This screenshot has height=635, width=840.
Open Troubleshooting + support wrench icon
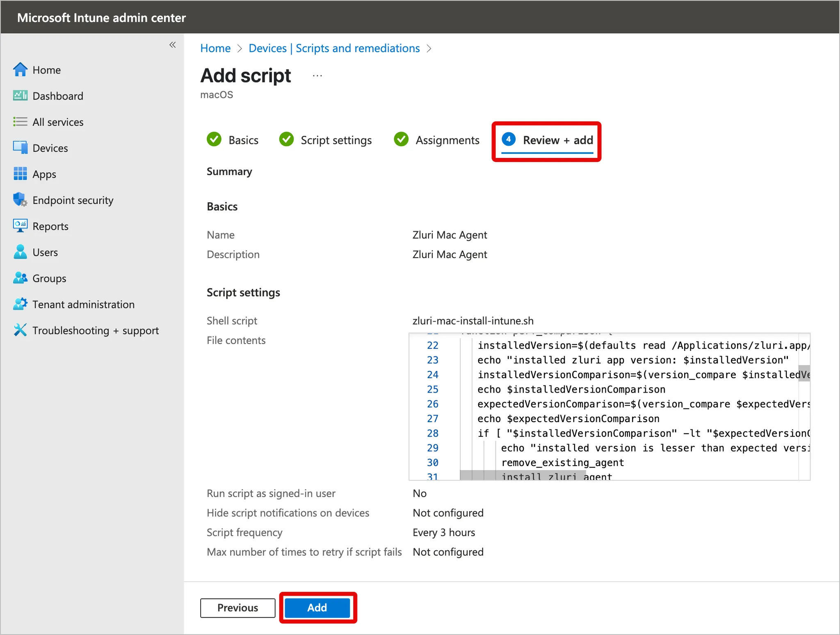pos(20,330)
